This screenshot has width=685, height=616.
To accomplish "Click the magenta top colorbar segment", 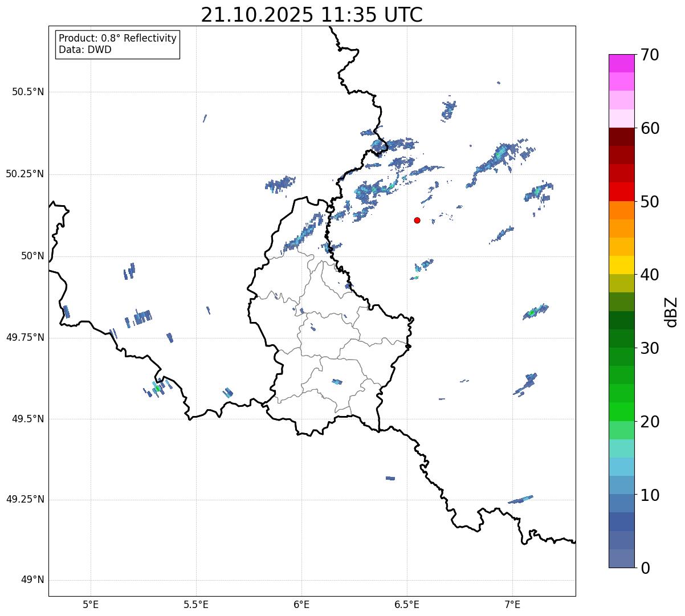I will point(621,63).
